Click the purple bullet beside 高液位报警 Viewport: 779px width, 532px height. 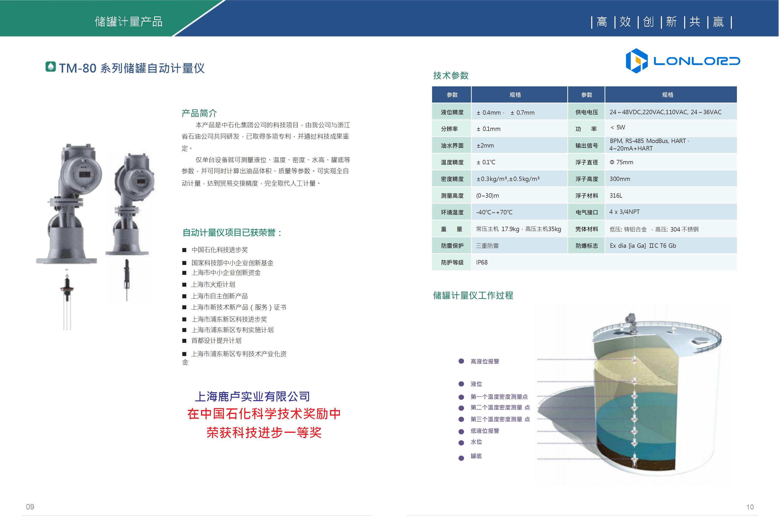click(x=461, y=361)
